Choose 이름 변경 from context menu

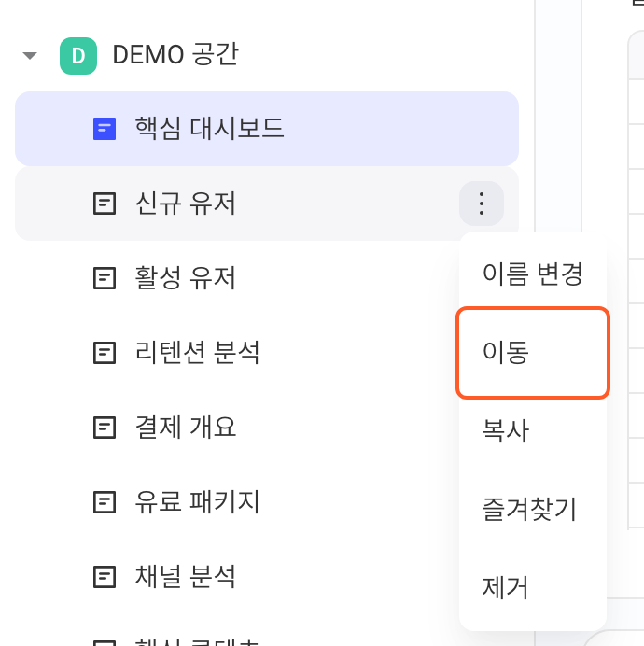pos(532,274)
